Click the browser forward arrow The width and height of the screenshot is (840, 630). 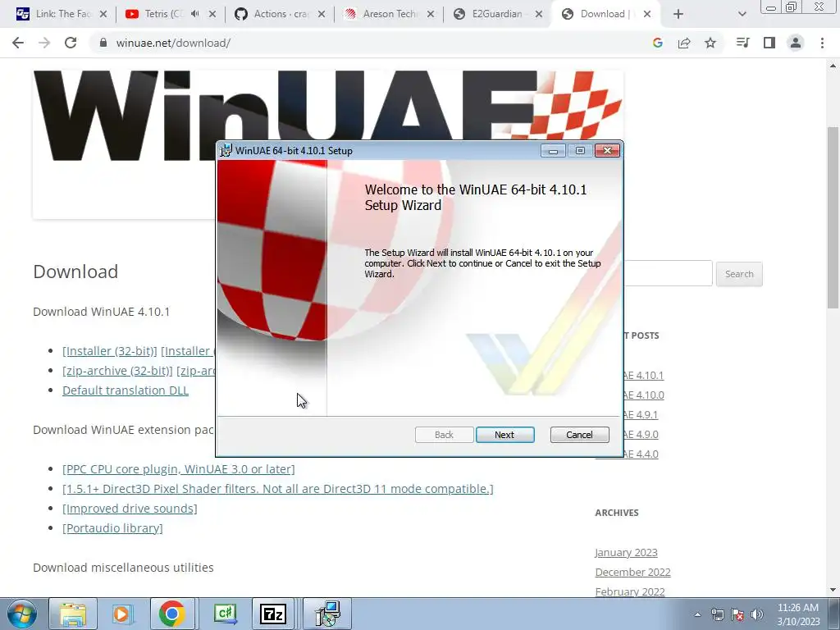click(x=44, y=43)
